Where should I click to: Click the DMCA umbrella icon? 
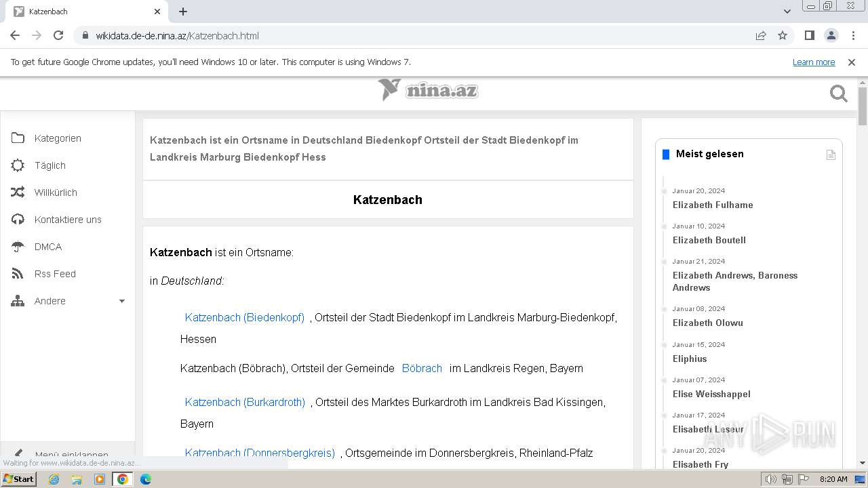click(x=18, y=247)
